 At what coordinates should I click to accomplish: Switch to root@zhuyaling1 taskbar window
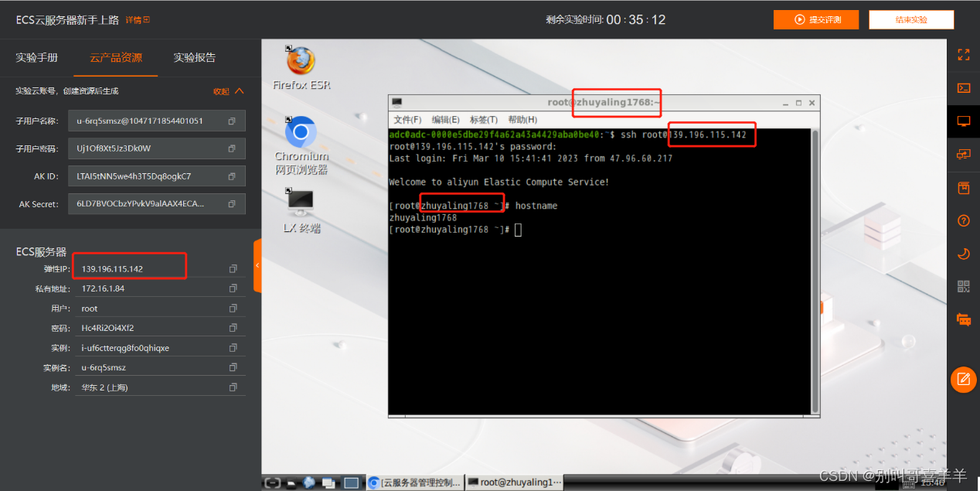tap(514, 482)
